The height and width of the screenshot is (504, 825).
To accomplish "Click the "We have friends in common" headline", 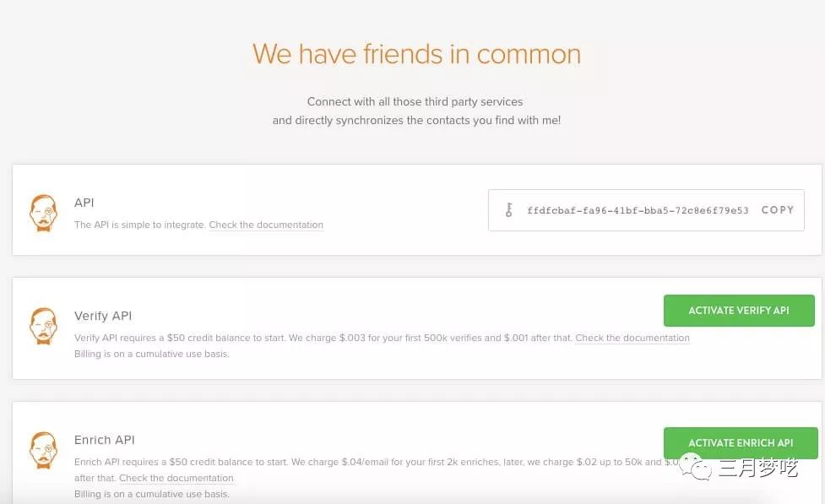I will coord(416,54).
